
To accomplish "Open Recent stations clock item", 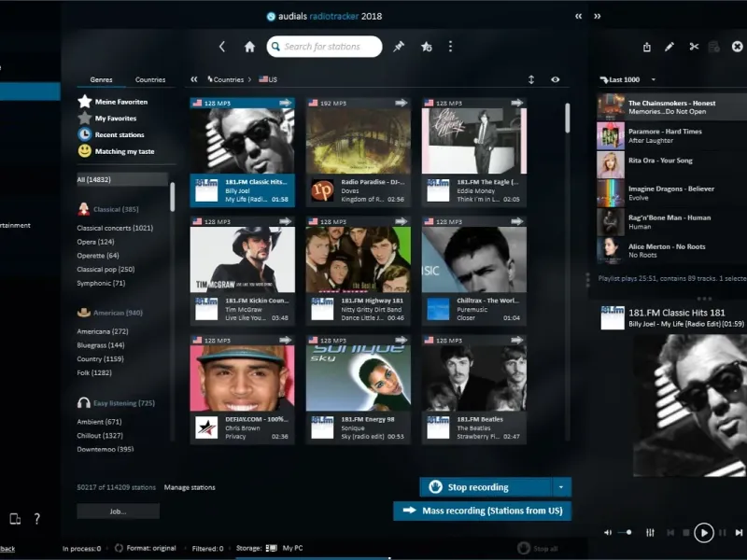I will click(x=111, y=134).
